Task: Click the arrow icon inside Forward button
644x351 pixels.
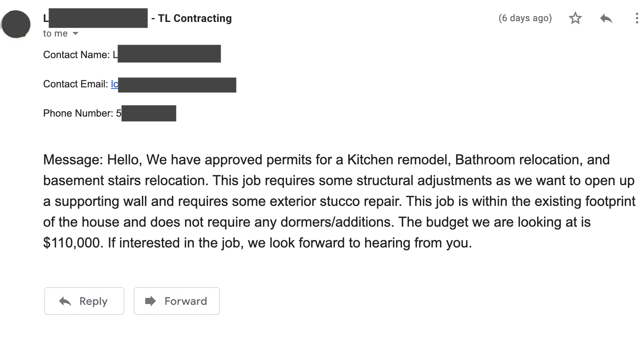Action: 151,301
